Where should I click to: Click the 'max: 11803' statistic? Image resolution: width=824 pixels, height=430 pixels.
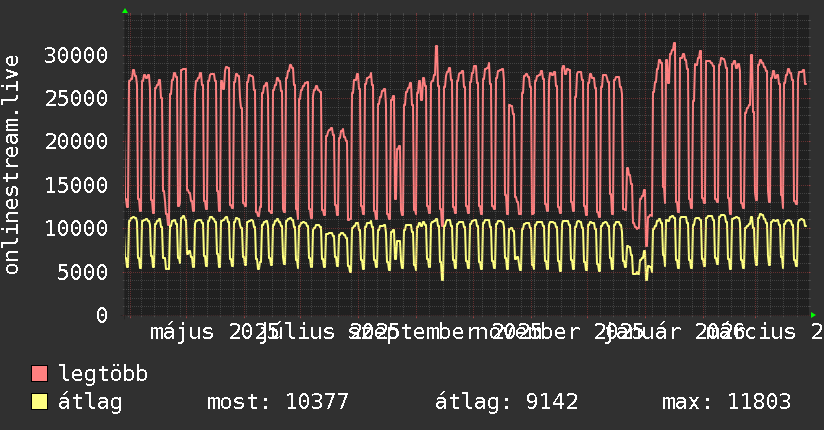[726, 402]
